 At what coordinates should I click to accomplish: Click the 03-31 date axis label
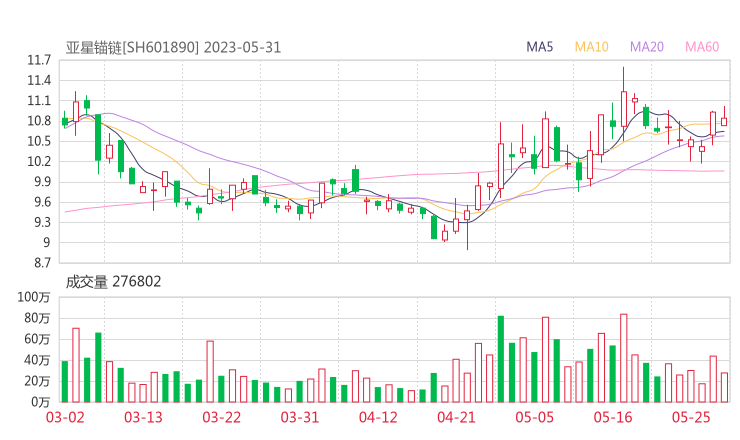(300, 417)
